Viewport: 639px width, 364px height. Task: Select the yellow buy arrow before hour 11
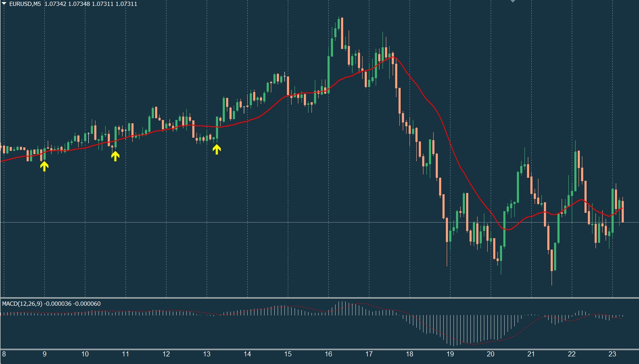[115, 156]
